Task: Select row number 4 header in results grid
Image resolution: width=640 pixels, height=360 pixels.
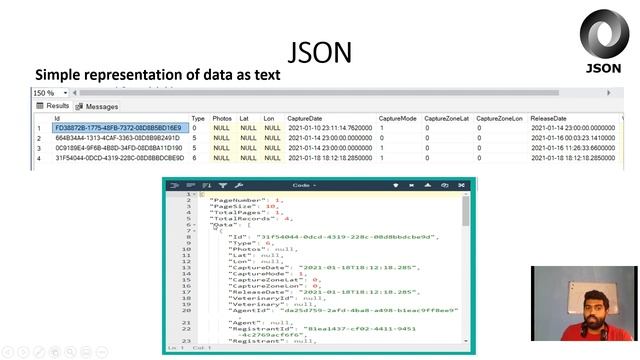Action: click(x=39, y=158)
